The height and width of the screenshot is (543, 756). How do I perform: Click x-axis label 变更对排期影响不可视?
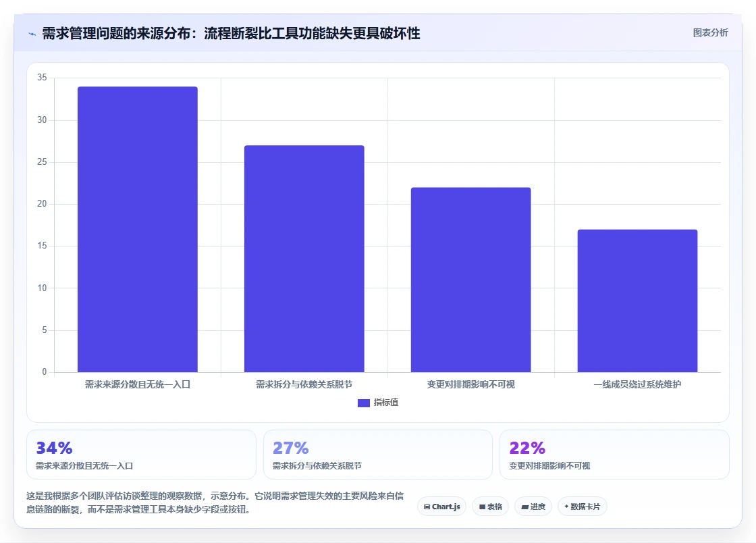pyautogui.click(x=470, y=384)
